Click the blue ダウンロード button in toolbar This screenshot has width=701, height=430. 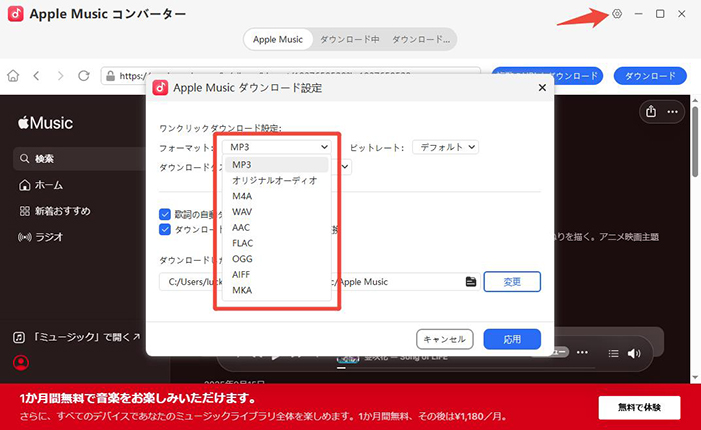pyautogui.click(x=650, y=76)
